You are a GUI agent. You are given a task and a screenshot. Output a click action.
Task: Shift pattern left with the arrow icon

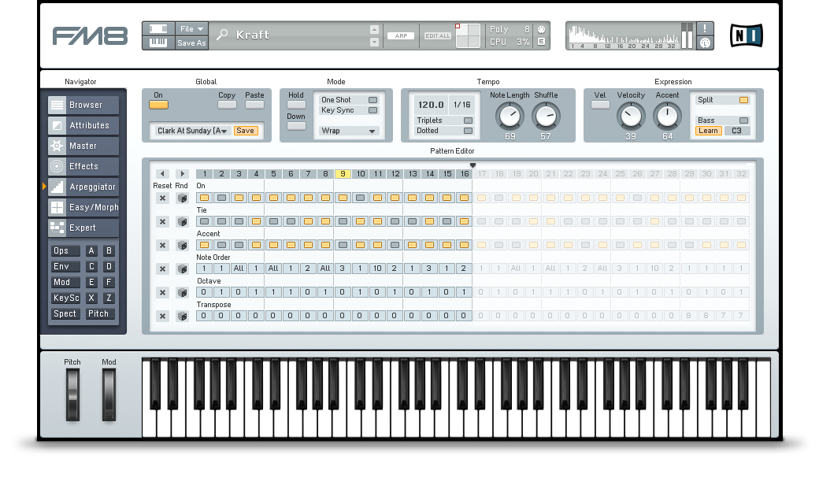click(162, 174)
